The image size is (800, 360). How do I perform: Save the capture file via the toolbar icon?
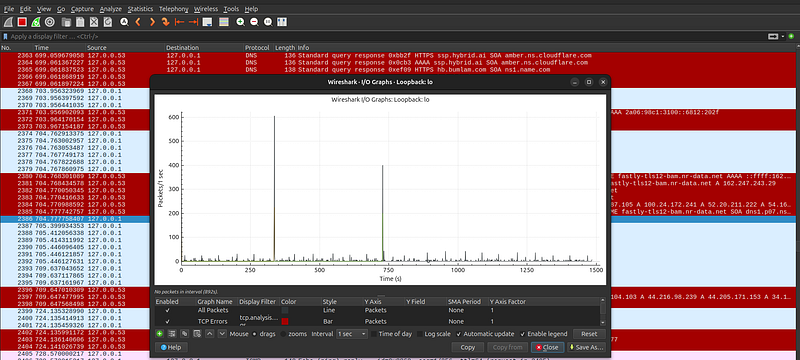(80, 22)
